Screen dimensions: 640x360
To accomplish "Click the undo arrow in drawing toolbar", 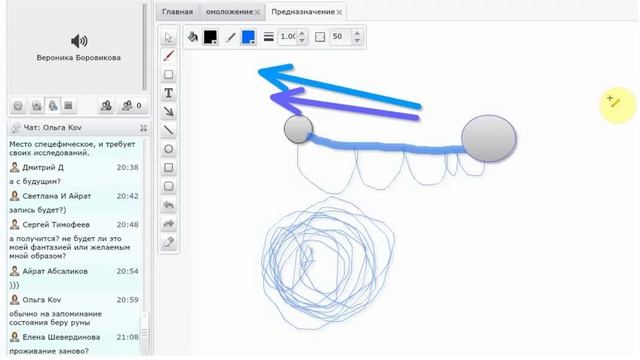I will (x=169, y=205).
